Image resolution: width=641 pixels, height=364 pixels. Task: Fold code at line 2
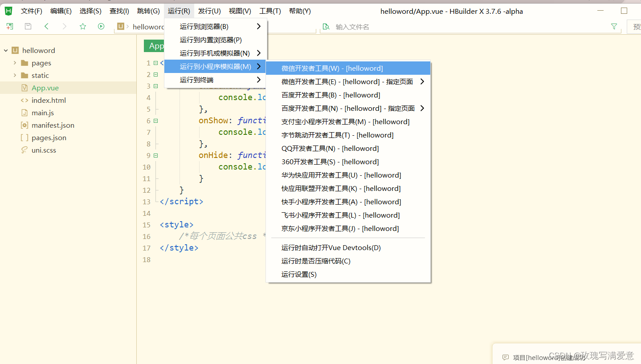[156, 74]
